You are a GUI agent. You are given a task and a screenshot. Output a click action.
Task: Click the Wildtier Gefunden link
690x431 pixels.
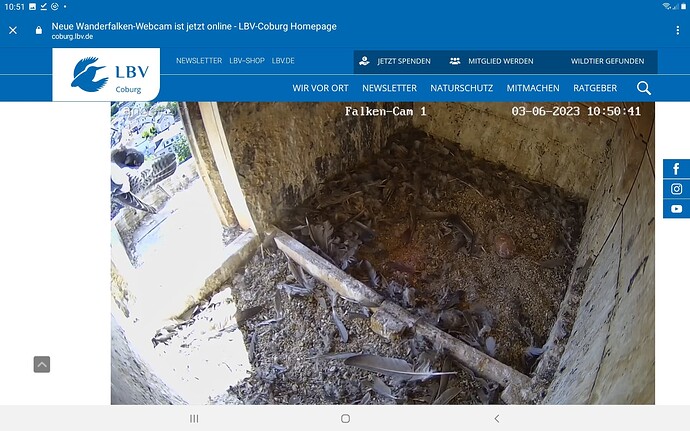607,61
